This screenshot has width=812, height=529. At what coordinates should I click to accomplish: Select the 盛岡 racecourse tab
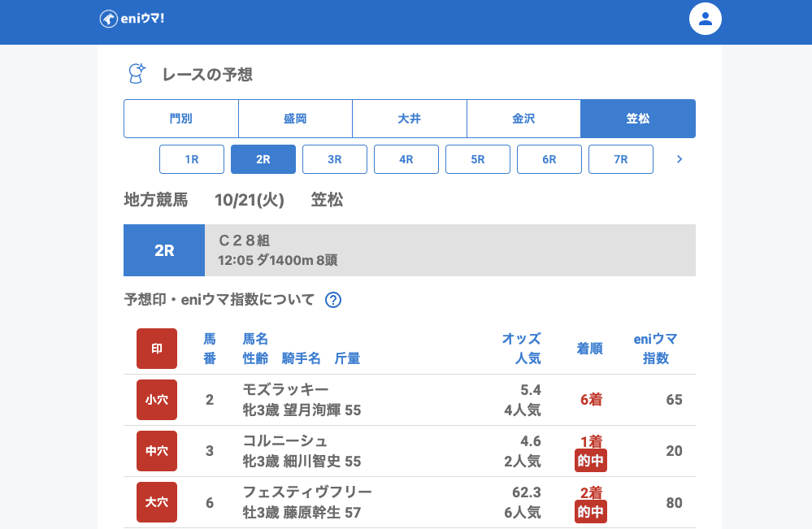coord(295,119)
